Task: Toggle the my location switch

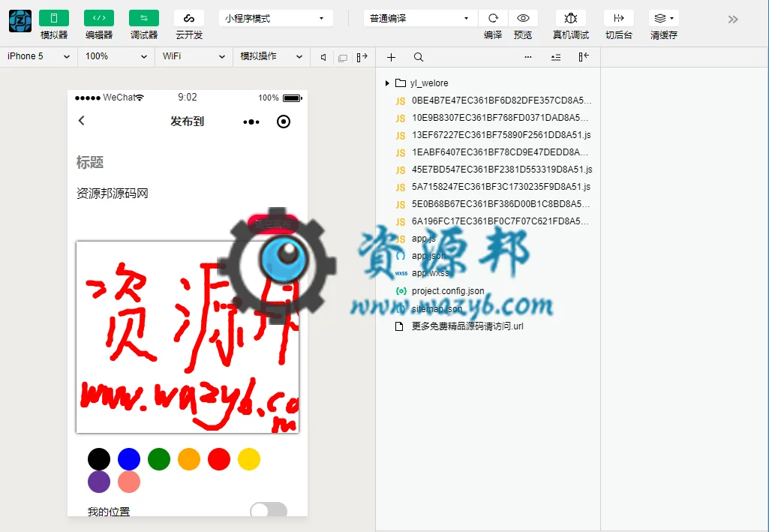Action: coord(269,510)
